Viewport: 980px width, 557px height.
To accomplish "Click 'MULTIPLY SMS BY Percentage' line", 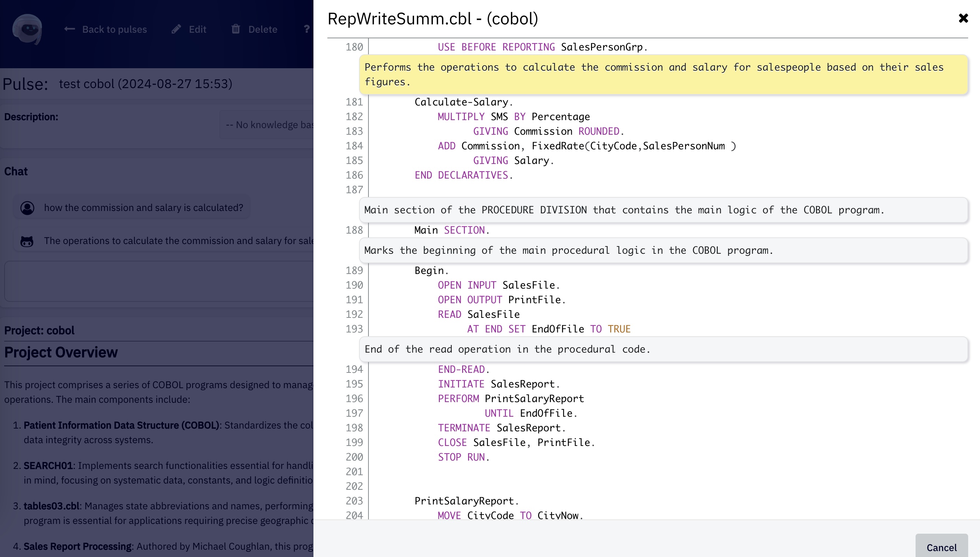I will pyautogui.click(x=514, y=116).
